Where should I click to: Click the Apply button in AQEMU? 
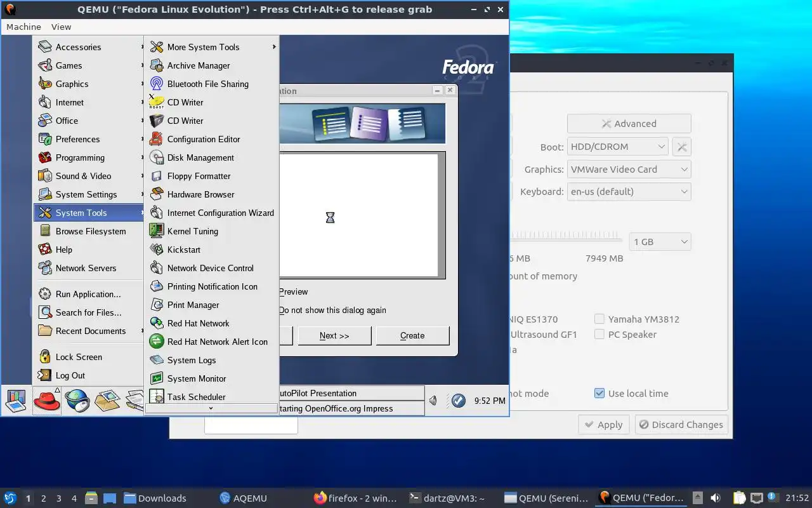click(603, 425)
